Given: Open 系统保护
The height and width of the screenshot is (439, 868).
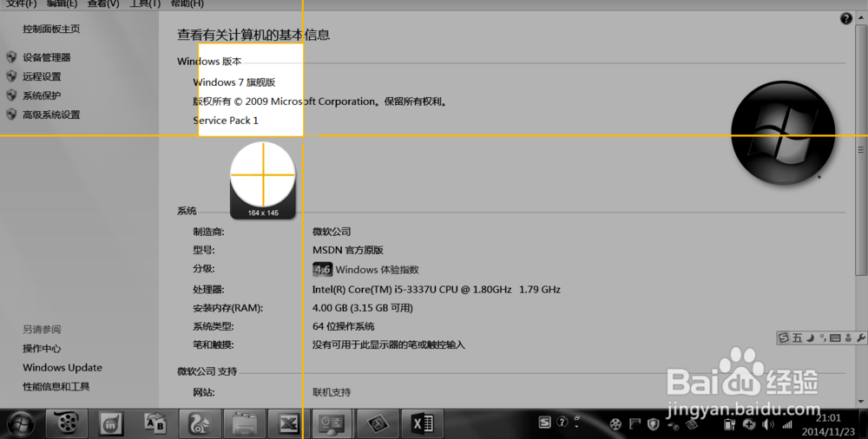Looking at the screenshot, I should pos(42,95).
